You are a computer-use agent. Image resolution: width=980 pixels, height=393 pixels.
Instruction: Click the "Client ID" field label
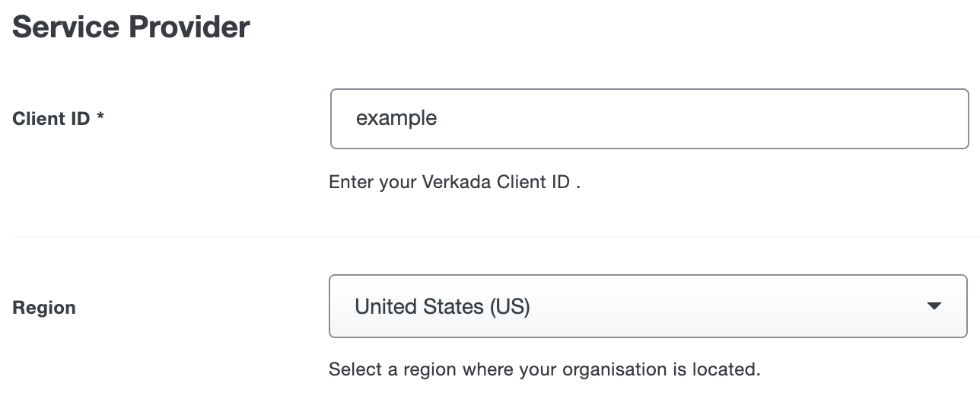click(x=51, y=119)
